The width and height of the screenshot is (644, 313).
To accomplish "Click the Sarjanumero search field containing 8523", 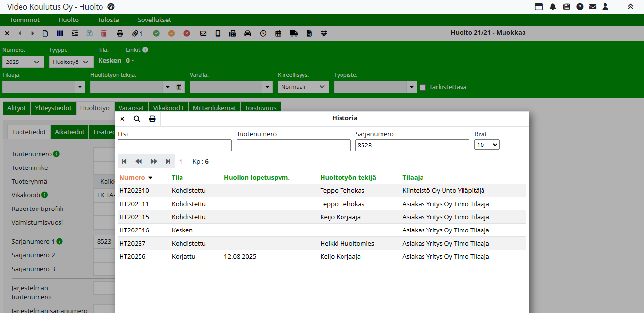I will [x=412, y=145].
